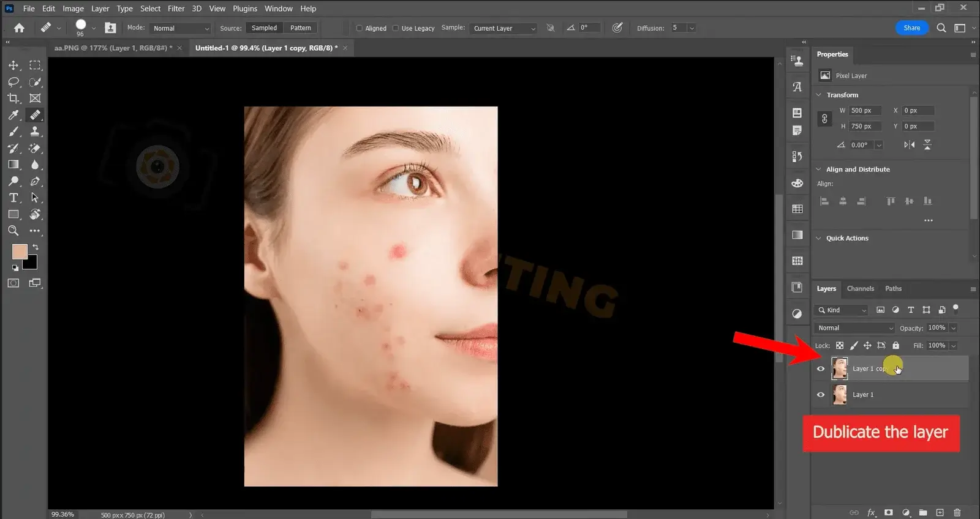Enable the Use Legacy checkbox
Screen dimensions: 980x519
396,28
